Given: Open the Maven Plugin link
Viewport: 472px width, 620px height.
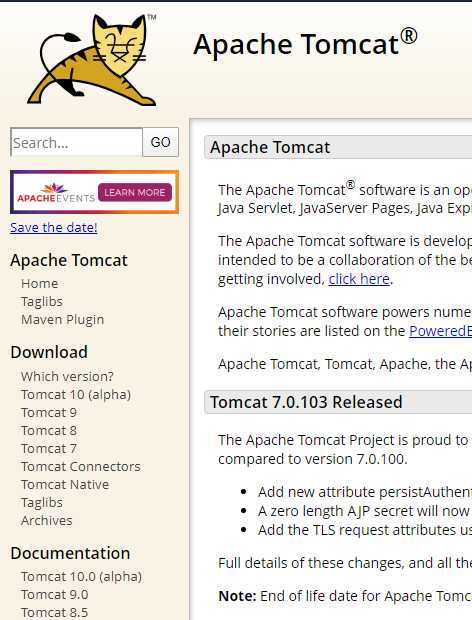Looking at the screenshot, I should [62, 319].
